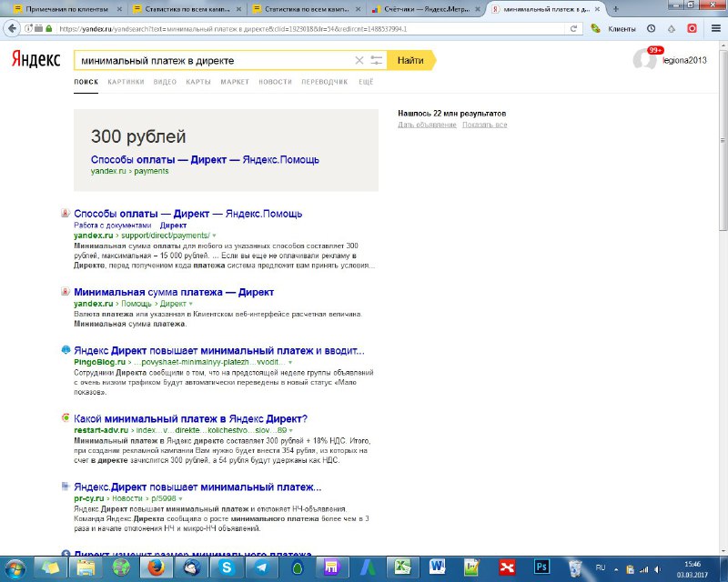728x582 pixels.
Task: Close the current Yandex search tab
Action: click(597, 9)
